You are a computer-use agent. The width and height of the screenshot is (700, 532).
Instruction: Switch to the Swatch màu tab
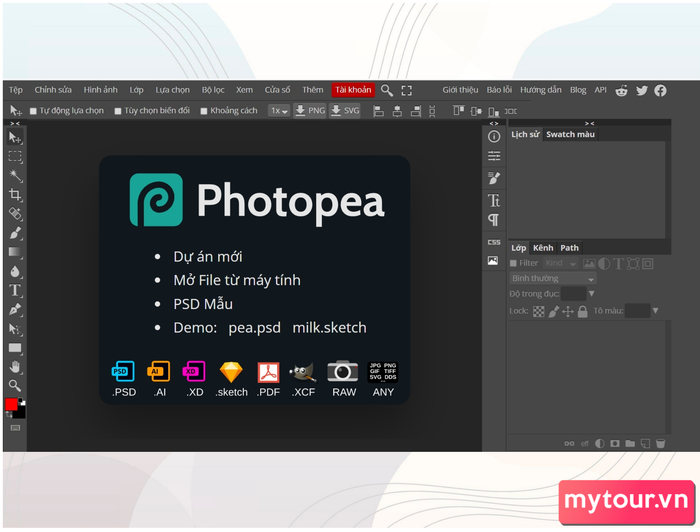click(x=571, y=134)
